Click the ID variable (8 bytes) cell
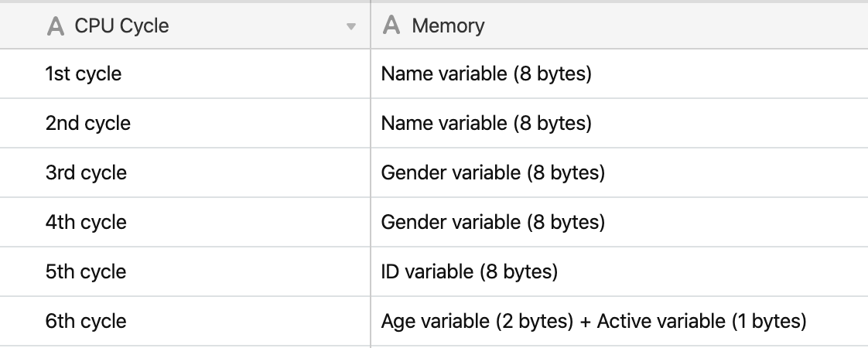The width and height of the screenshot is (868, 348). click(x=620, y=271)
